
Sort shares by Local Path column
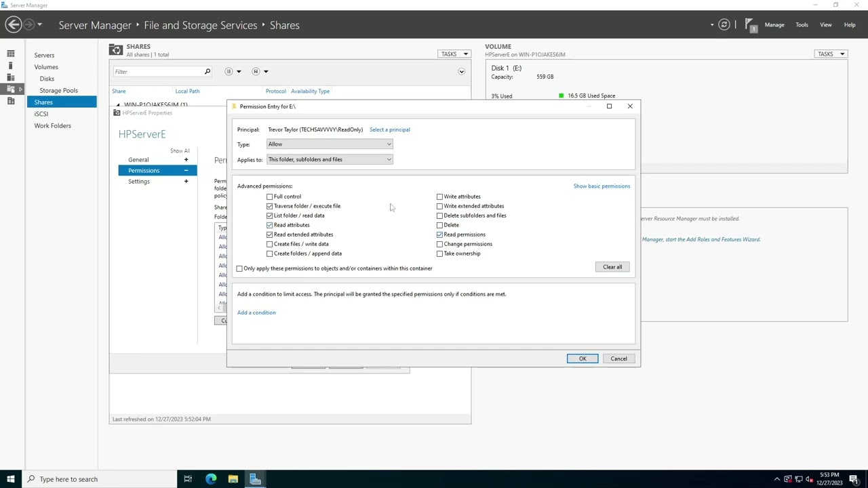[x=187, y=91]
